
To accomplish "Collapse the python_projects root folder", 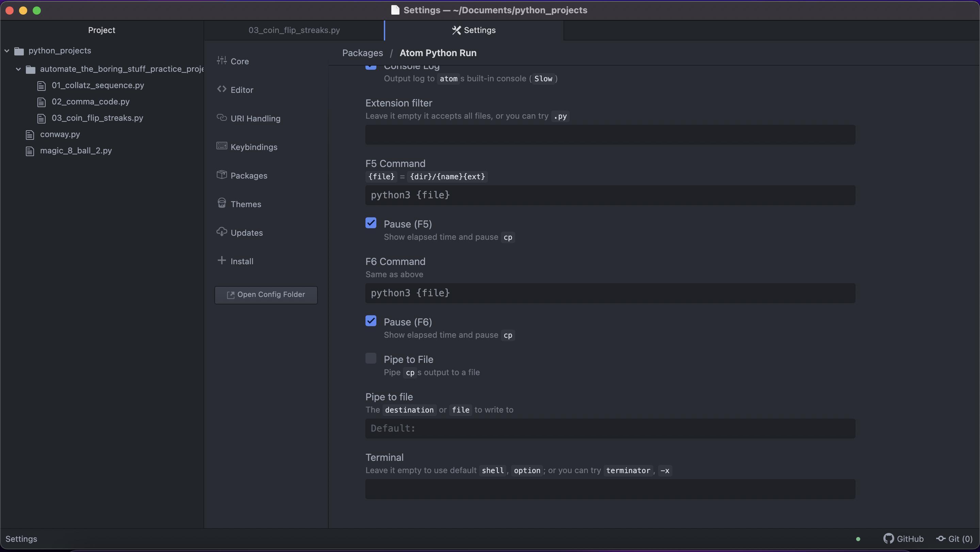I will 7,51.
